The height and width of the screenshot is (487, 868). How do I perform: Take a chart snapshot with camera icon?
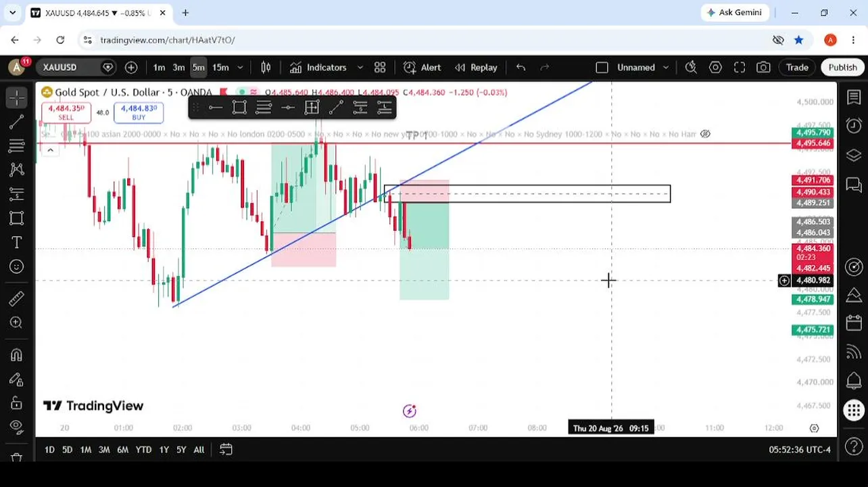[763, 67]
